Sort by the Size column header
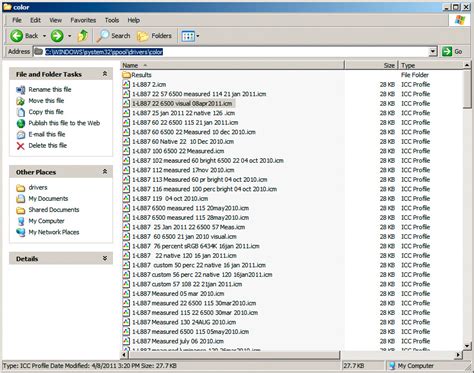Image resolution: width=474 pixels, height=373 pixels. [371, 65]
